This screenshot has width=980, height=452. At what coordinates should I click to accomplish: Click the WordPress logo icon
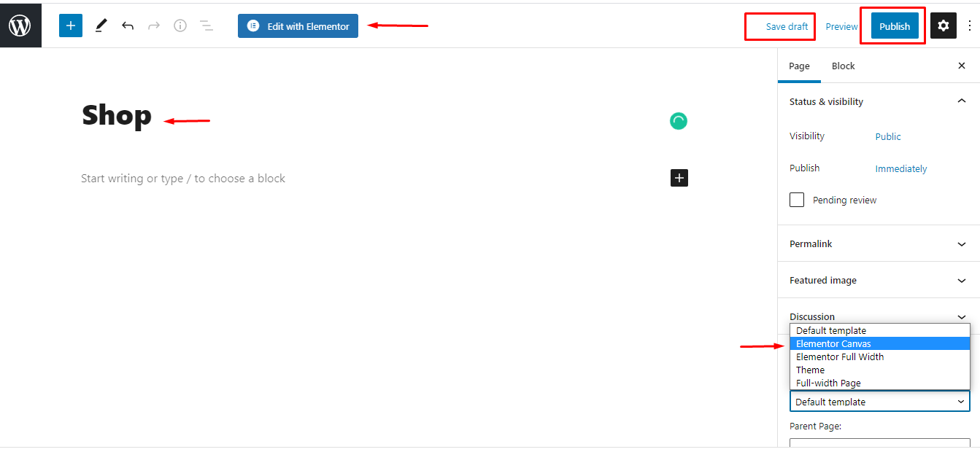(20, 26)
